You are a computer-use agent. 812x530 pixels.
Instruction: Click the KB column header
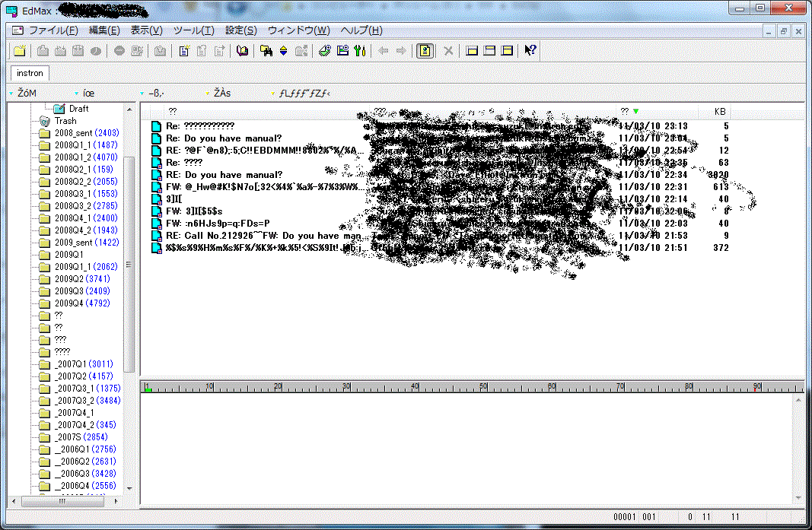pos(719,111)
